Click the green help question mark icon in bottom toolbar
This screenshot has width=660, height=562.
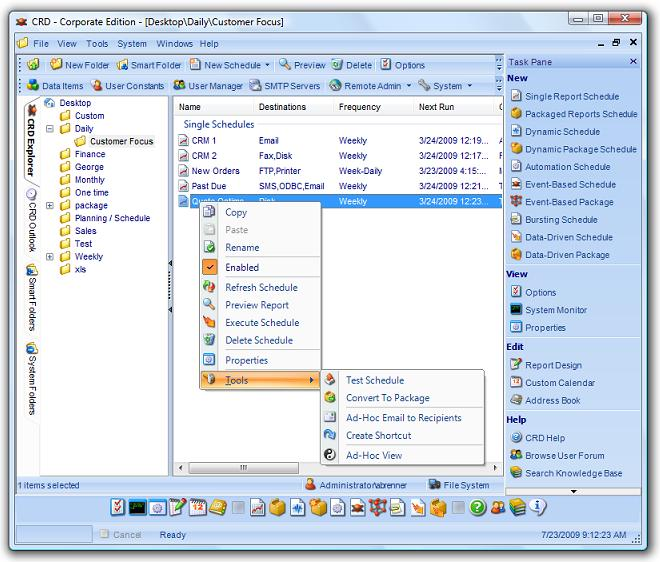pyautogui.click(x=478, y=507)
